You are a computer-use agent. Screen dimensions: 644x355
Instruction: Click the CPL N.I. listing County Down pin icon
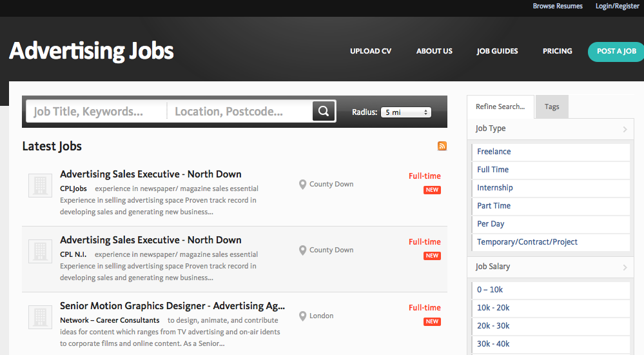click(303, 250)
